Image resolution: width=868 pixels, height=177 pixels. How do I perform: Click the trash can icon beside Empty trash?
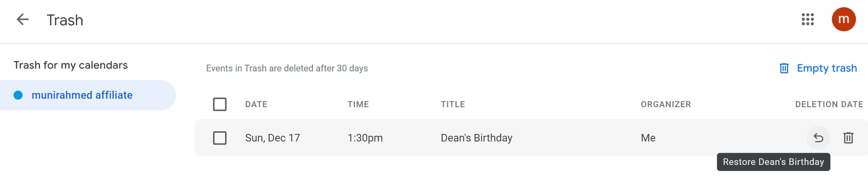tap(784, 68)
